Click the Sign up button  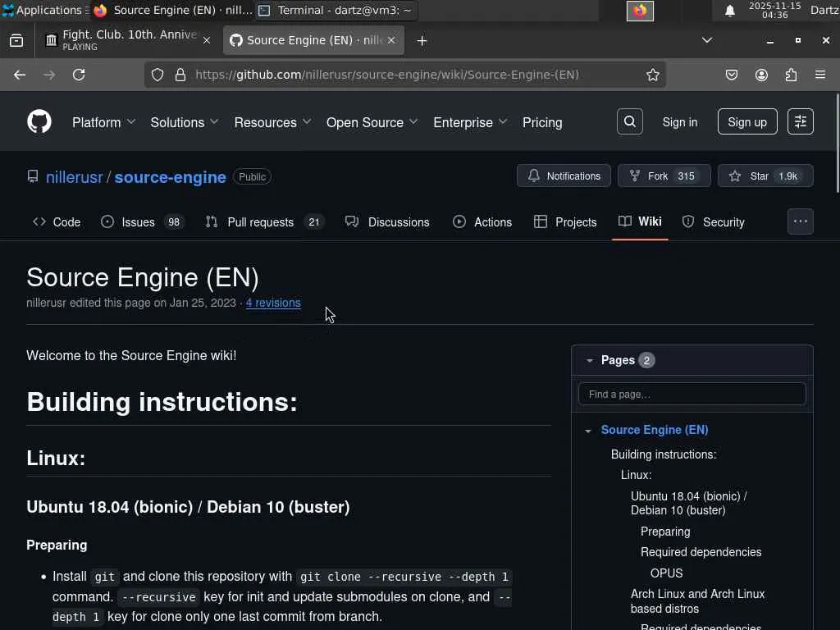[x=746, y=122]
